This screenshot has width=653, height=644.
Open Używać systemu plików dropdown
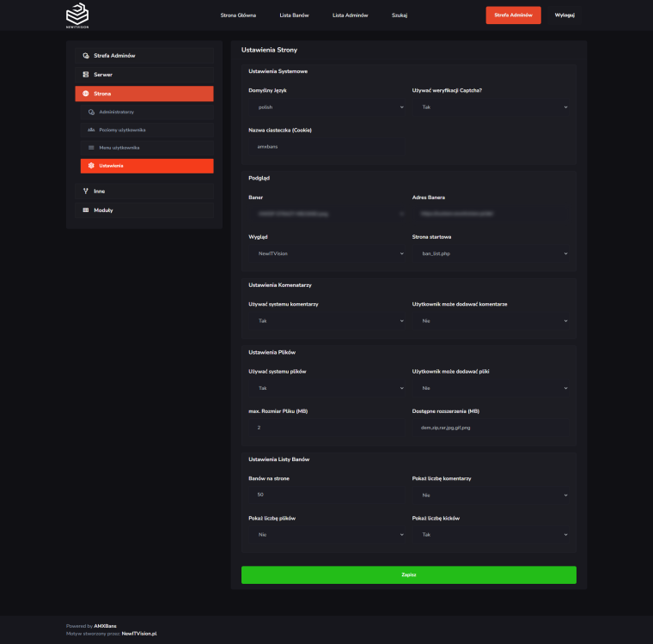coord(326,388)
